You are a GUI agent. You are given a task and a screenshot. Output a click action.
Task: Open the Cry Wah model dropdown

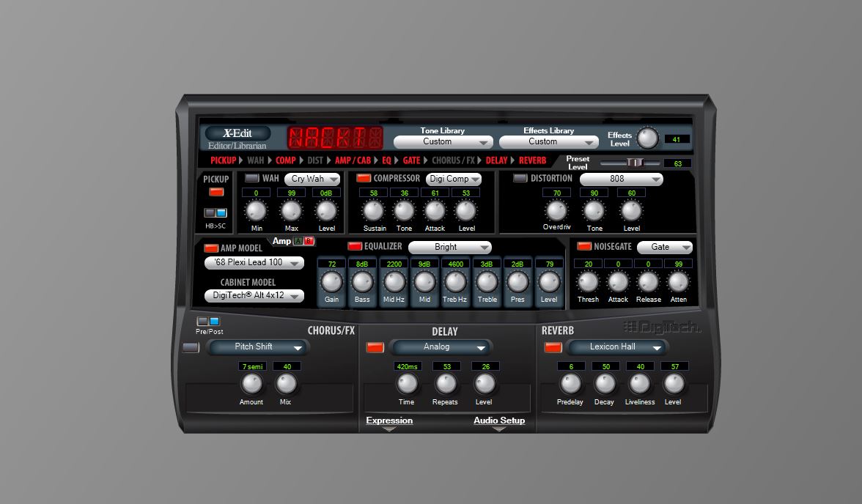tap(312, 179)
